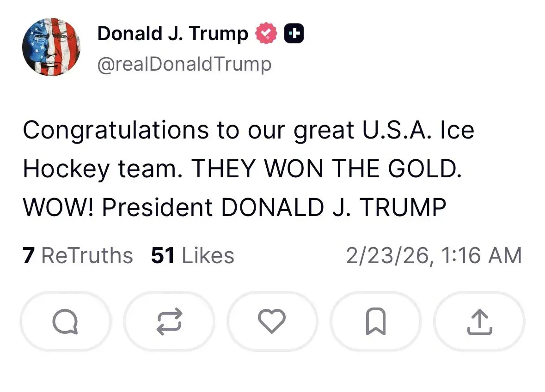The height and width of the screenshot is (392, 545).
Task: Click the @realDonaldTrump handle
Action: [184, 64]
